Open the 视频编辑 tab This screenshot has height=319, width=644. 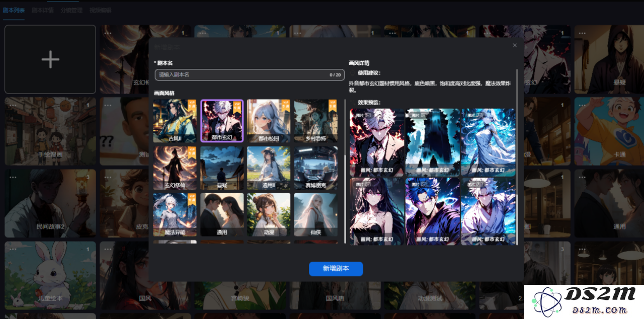pos(100,10)
